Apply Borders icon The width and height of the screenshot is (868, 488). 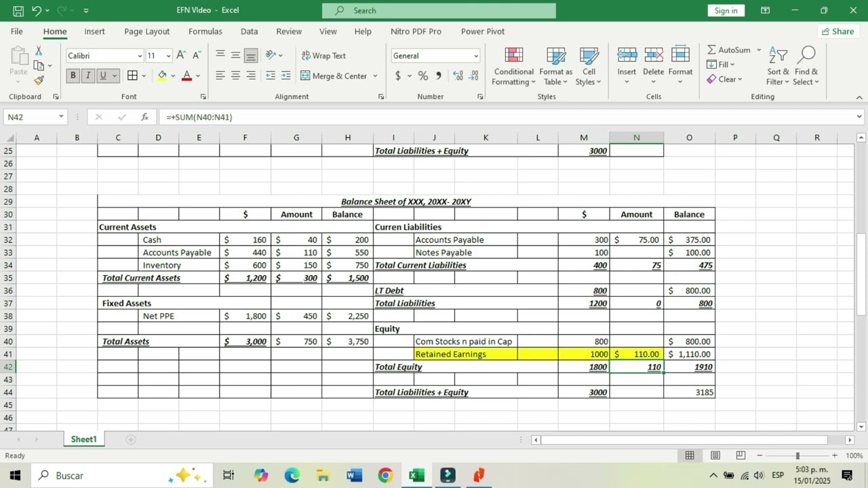pyautogui.click(x=132, y=76)
